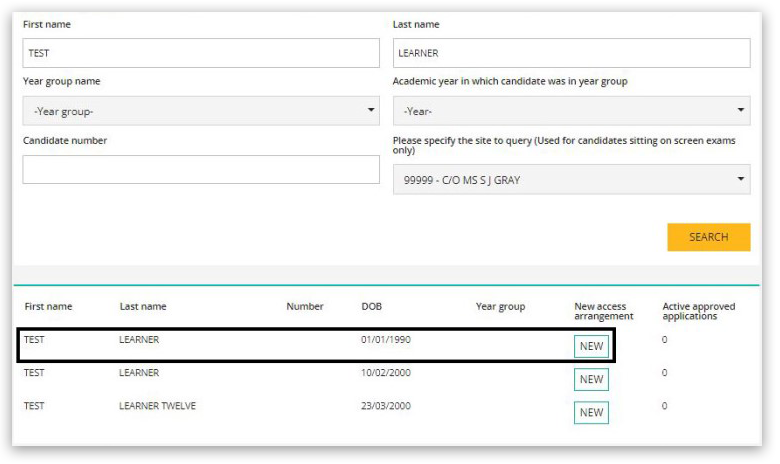Select the 23/03/2000 date of birth cell
780x464 pixels.
386,405
